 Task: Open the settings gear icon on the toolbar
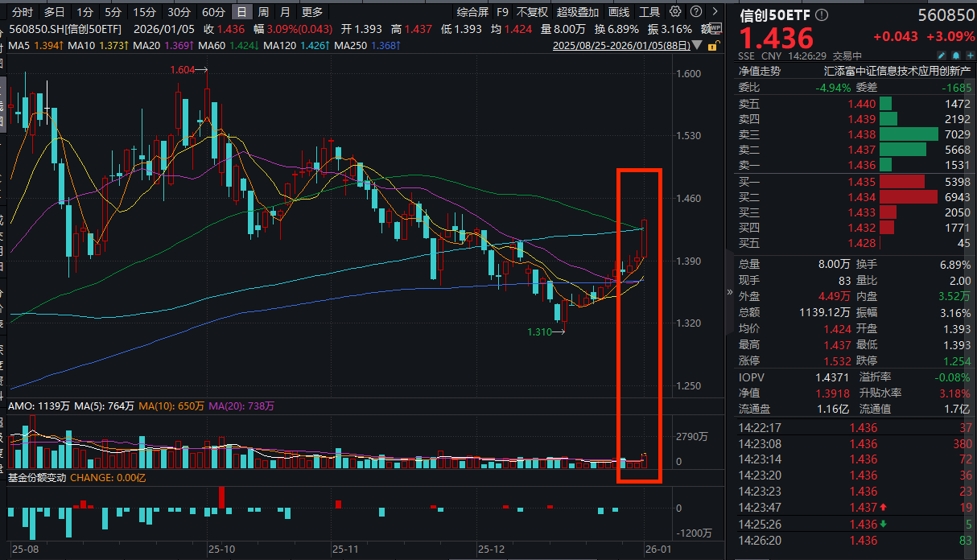click(674, 12)
